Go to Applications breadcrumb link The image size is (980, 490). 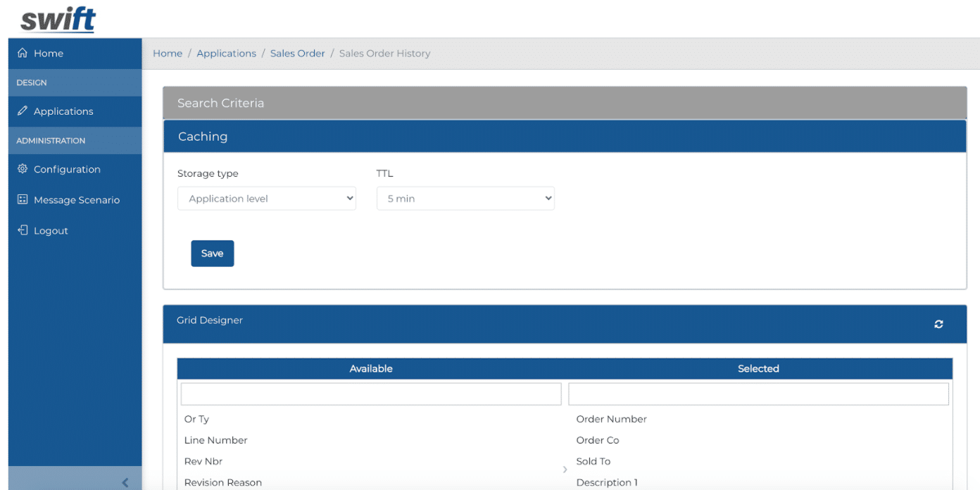[227, 54]
